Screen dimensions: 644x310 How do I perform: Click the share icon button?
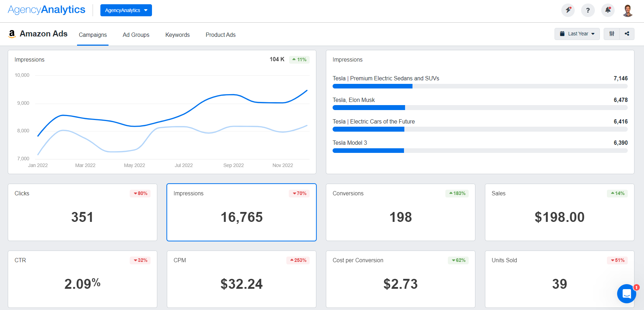627,34
